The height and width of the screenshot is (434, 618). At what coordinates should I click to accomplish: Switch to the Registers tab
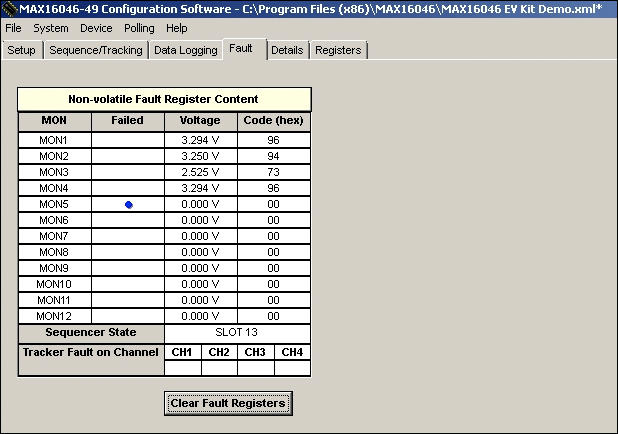338,50
